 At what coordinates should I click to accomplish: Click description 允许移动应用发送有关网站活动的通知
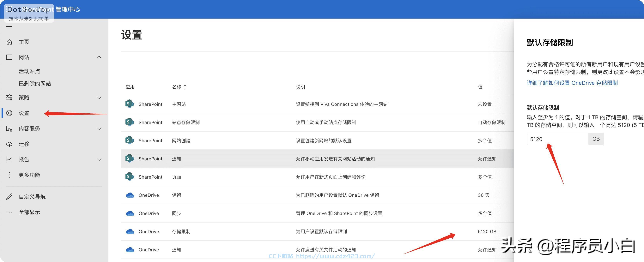tap(335, 159)
